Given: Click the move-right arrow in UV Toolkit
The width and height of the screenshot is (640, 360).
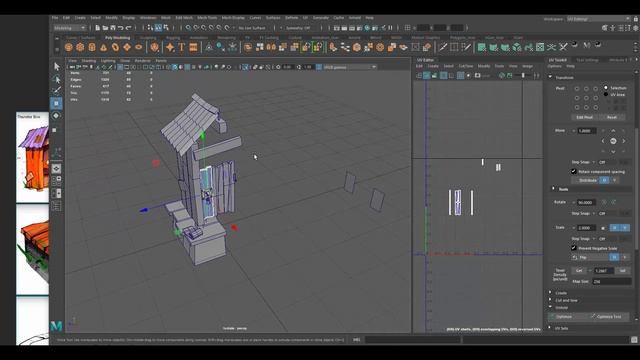Looking at the screenshot, I should click(x=624, y=141).
